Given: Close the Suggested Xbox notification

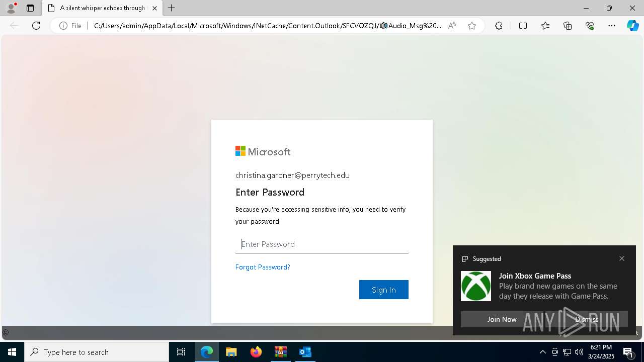Looking at the screenshot, I should (622, 258).
